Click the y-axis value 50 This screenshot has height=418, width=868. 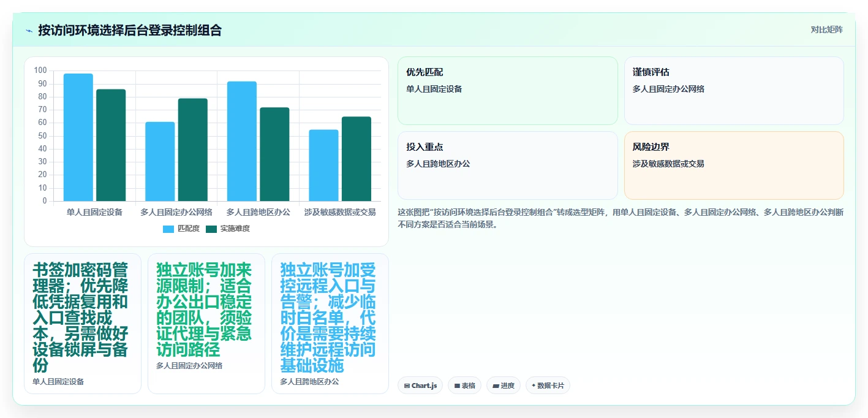click(42, 136)
